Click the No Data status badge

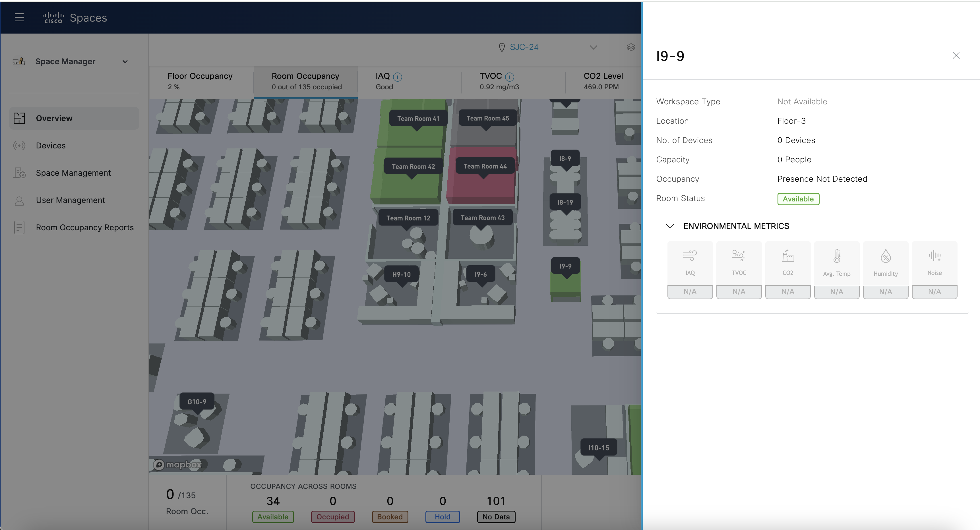[x=496, y=517]
